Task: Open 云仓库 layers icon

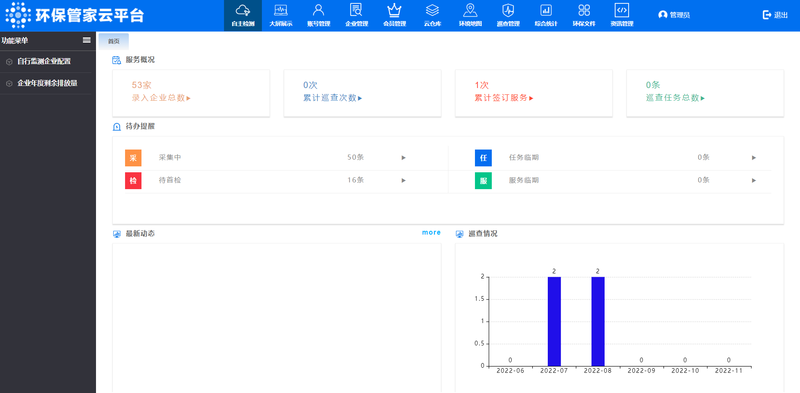Action: click(x=432, y=10)
